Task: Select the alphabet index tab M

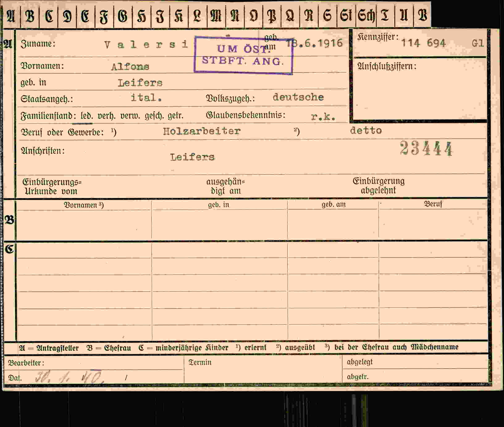Action: [x=216, y=16]
